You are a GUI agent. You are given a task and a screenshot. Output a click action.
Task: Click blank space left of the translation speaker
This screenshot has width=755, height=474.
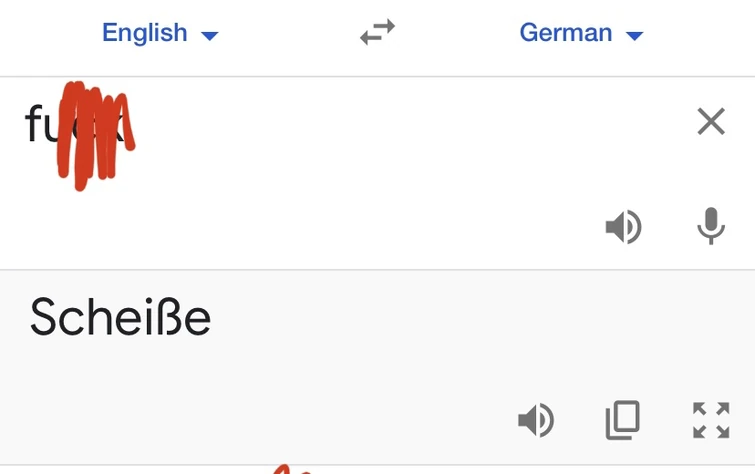(x=300, y=420)
